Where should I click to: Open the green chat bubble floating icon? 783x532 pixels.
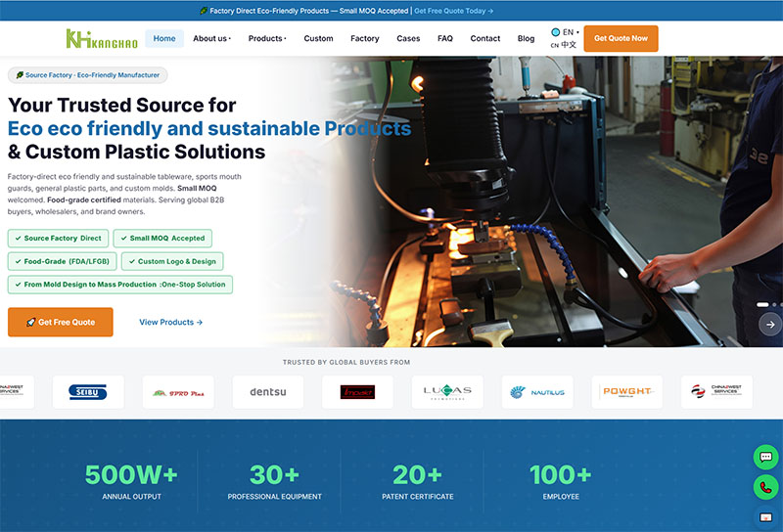tap(765, 457)
